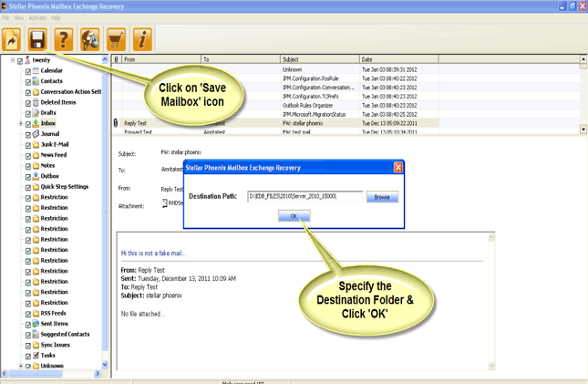Open the Help menu
This screenshot has width=588, height=384.
coord(56,18)
